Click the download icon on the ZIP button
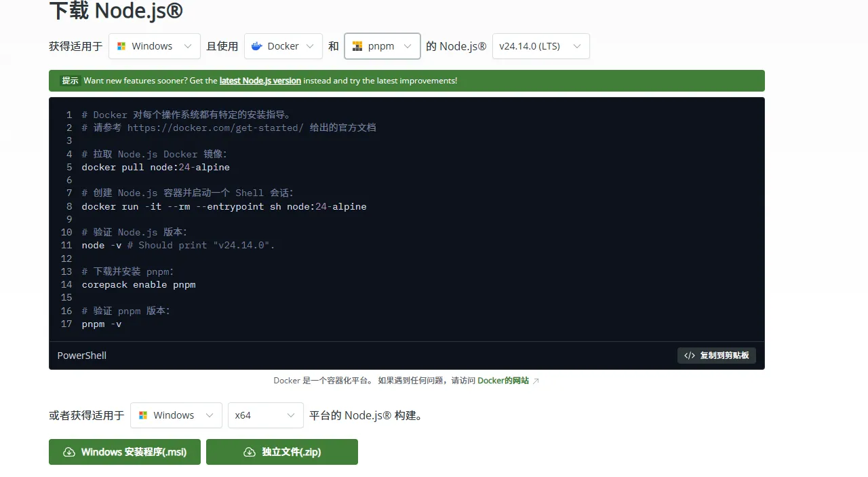The image size is (868, 477). [x=250, y=452]
